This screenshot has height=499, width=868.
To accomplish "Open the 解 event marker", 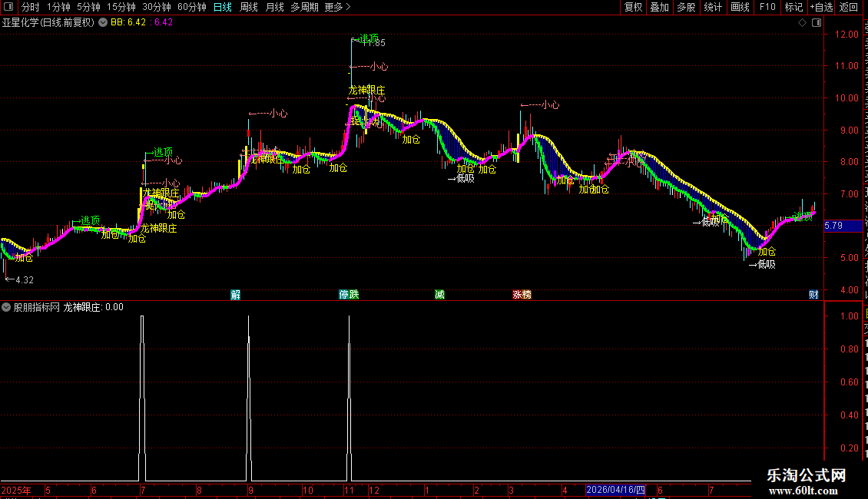I will [236, 294].
